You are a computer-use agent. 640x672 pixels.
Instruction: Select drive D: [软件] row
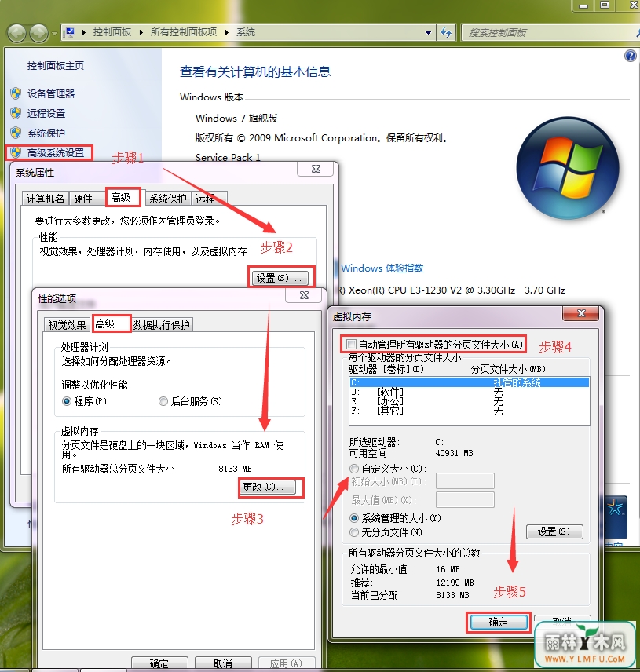coord(470,392)
